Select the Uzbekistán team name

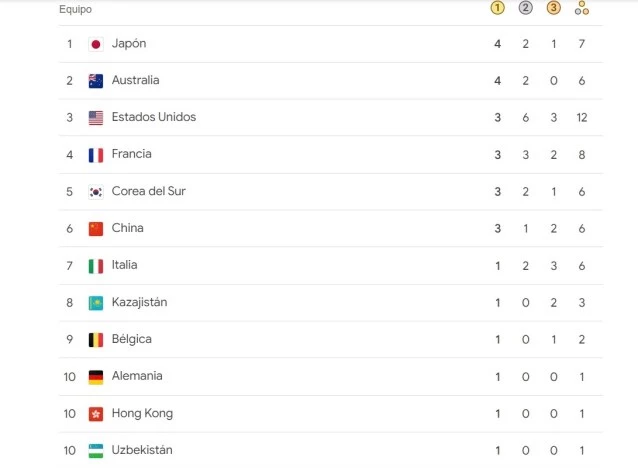point(142,450)
